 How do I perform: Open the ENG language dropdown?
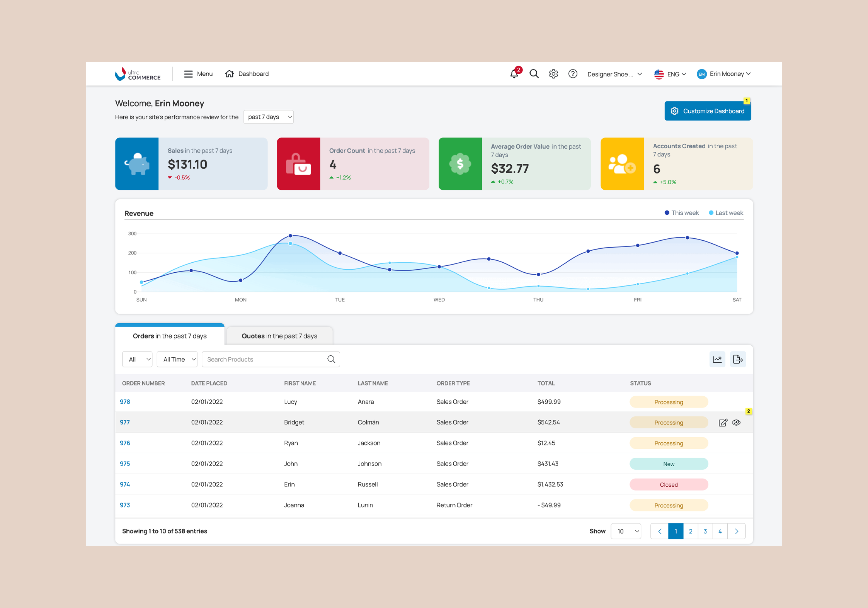pos(677,74)
